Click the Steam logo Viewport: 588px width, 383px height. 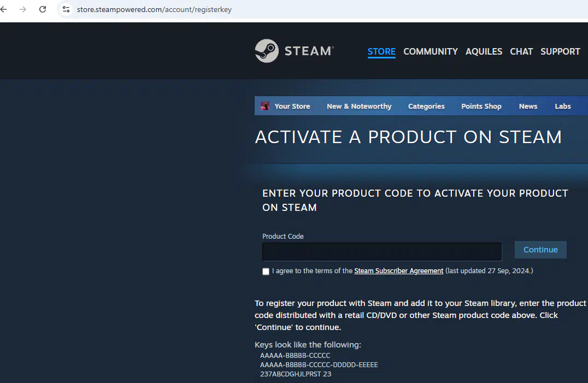pos(295,51)
